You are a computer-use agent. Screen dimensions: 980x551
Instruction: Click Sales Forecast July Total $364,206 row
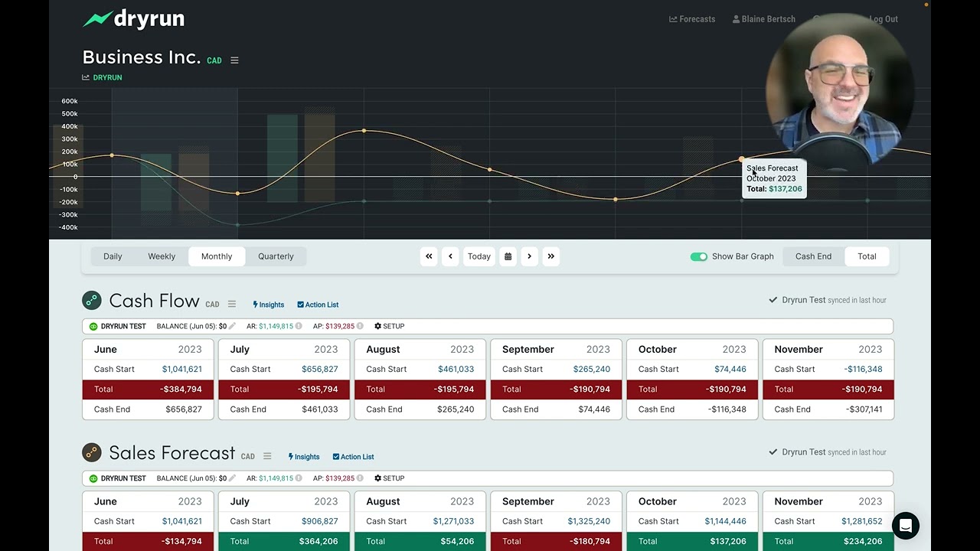pos(284,541)
